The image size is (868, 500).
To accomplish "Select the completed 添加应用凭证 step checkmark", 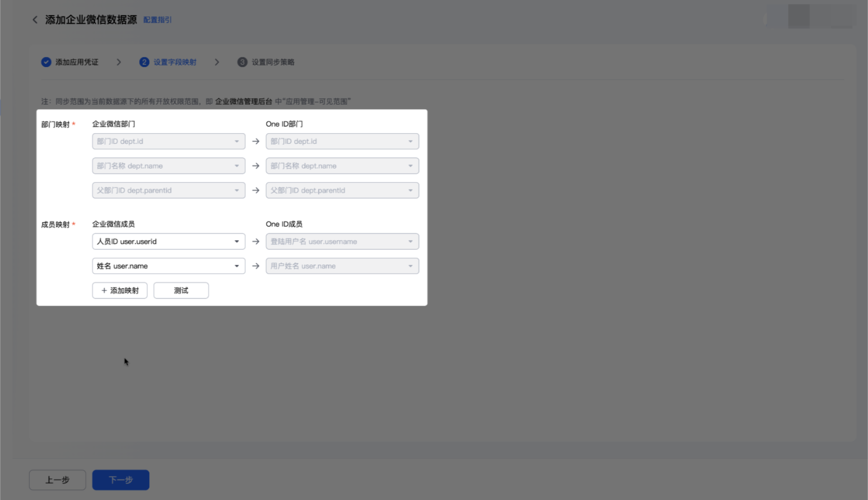I will pos(46,62).
